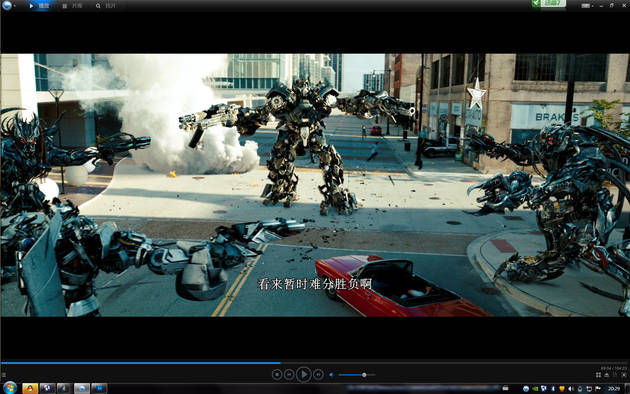This screenshot has width=630, height=394.
Task: Skip to the previous track
Action: coord(289,375)
